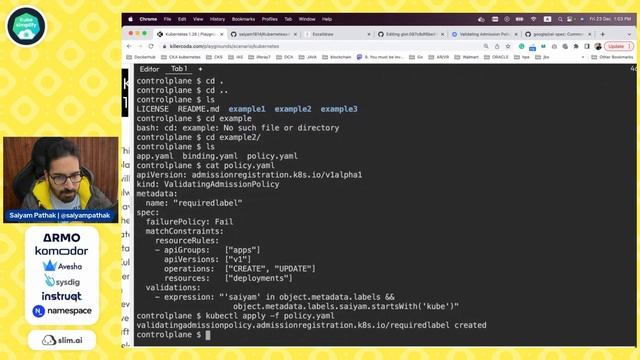Click the 'kind: ValidatingAdmissionPolicy' line
The width and height of the screenshot is (640, 360).
point(208,184)
